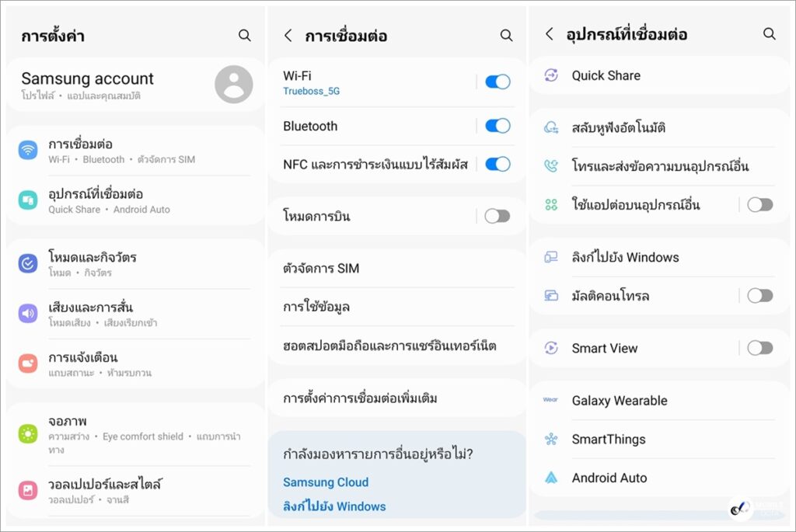Tap the purple โหมดและกิจวัตร icon
This screenshot has height=532, width=796.
click(28, 263)
